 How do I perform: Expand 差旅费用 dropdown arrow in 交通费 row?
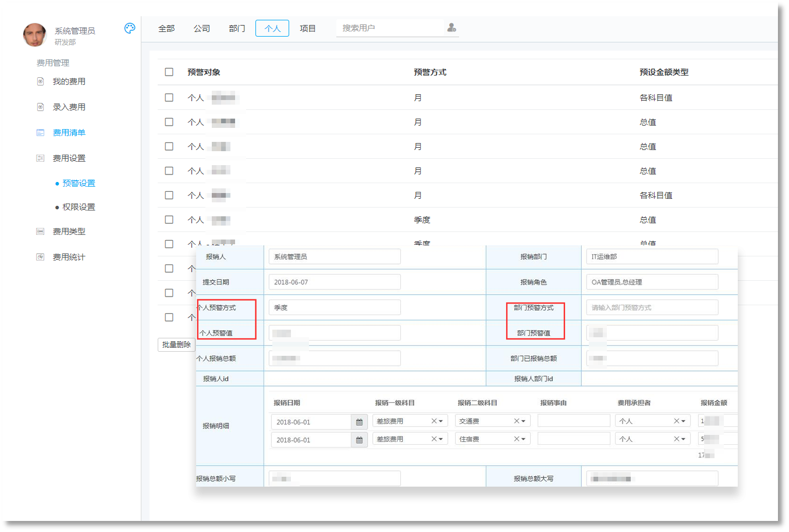pos(441,422)
